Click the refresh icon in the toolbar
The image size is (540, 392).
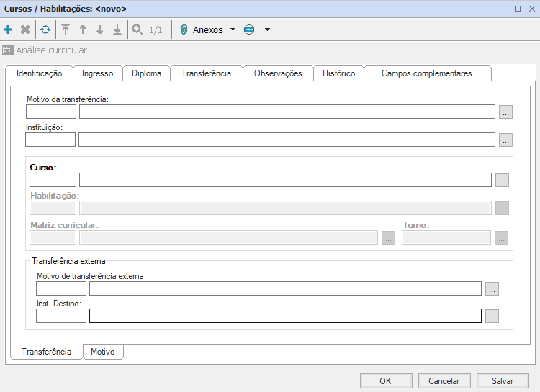coord(45,29)
